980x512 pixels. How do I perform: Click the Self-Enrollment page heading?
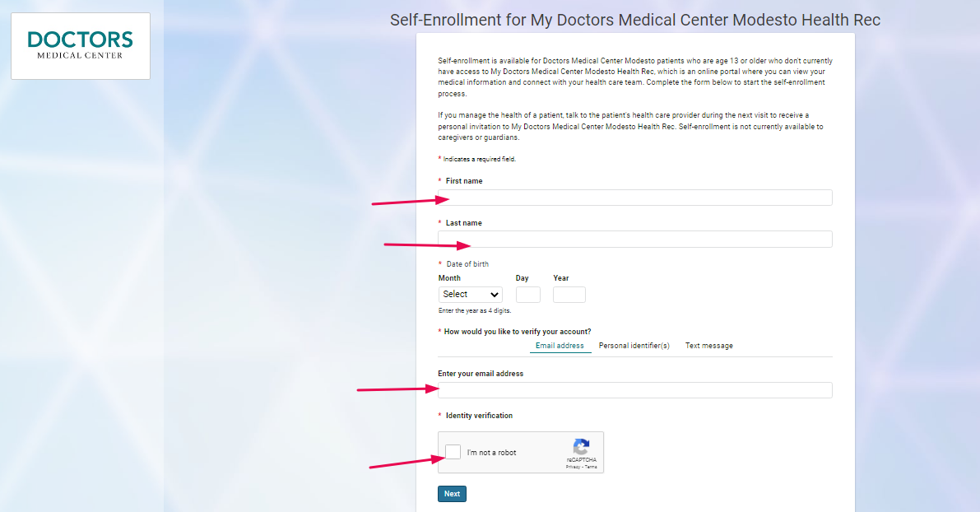[634, 20]
